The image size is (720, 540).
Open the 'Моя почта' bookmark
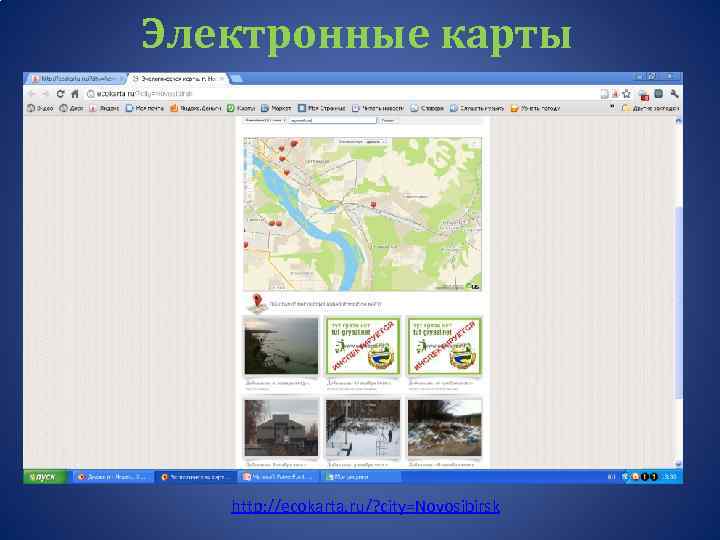coord(145,108)
